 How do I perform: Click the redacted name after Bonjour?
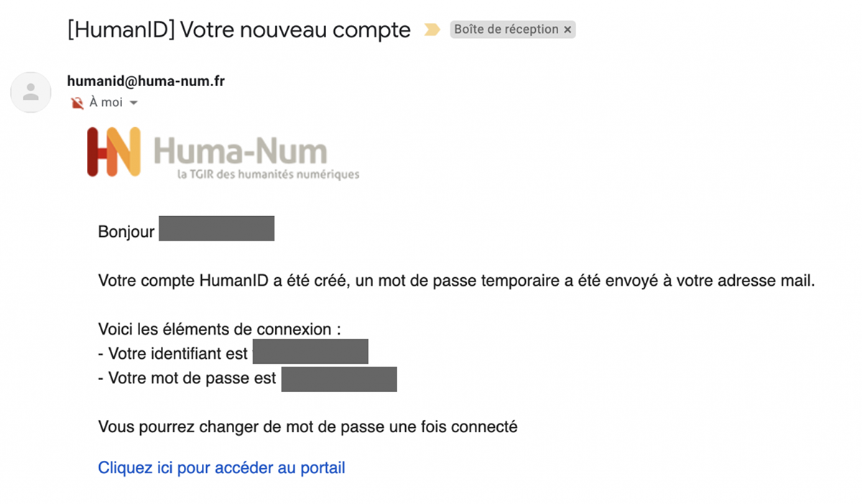click(216, 228)
